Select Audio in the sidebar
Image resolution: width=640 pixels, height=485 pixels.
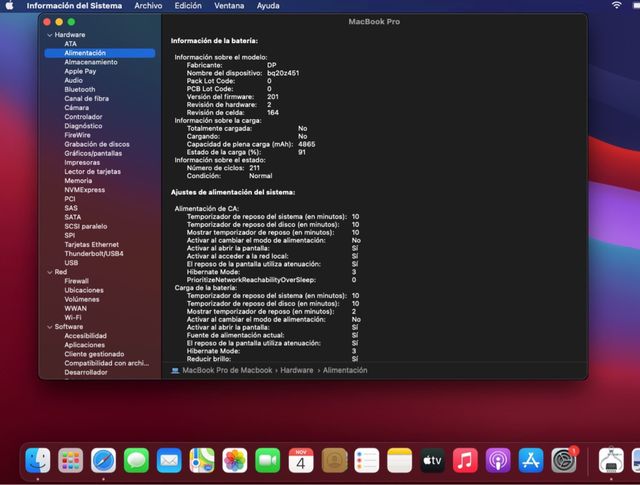[73, 80]
